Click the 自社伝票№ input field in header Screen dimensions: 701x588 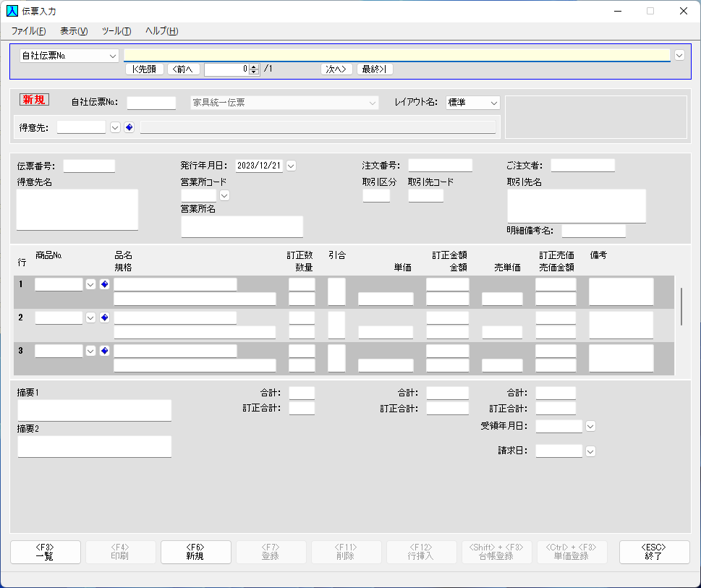point(151,103)
